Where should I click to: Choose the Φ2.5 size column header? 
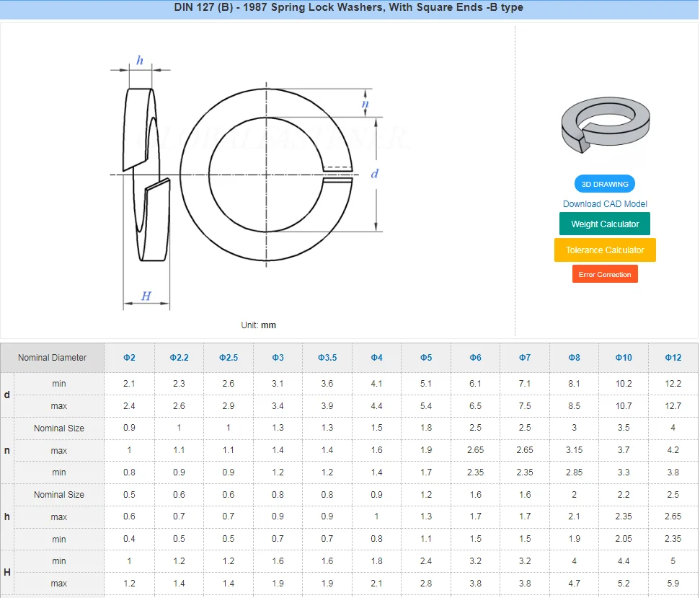click(x=228, y=358)
